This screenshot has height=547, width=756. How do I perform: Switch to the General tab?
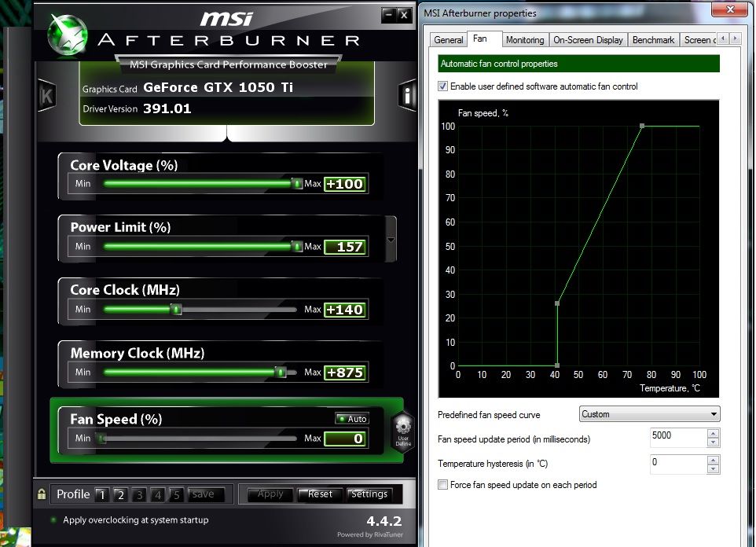pyautogui.click(x=449, y=40)
